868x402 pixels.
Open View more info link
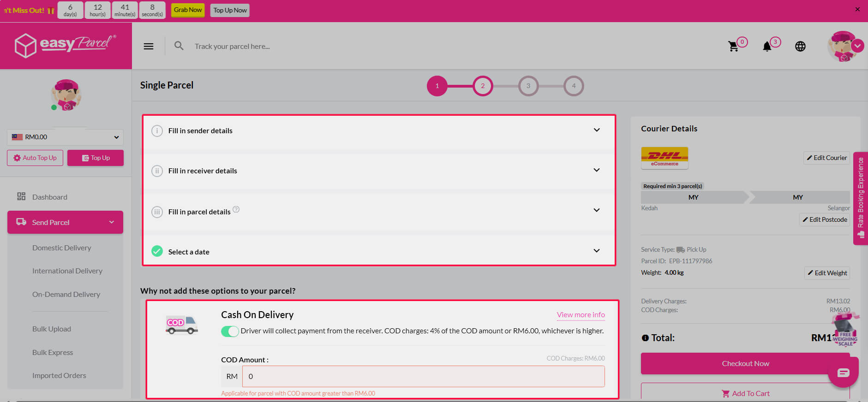[x=581, y=314]
